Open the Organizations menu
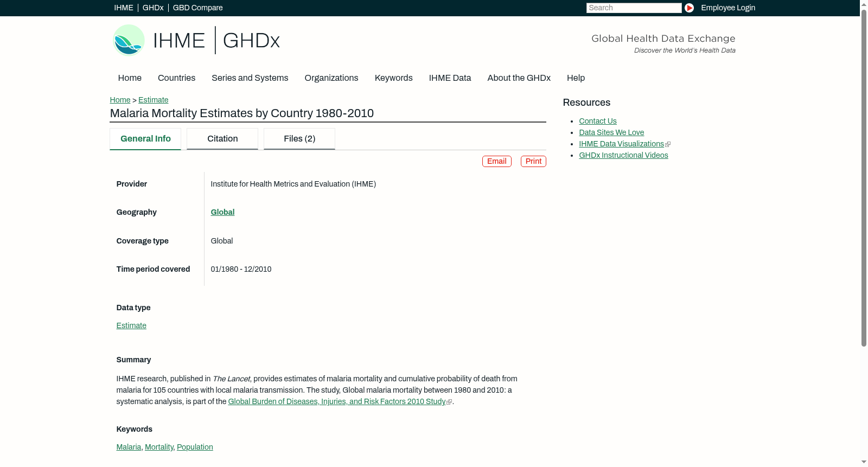868x467 pixels. click(x=331, y=78)
